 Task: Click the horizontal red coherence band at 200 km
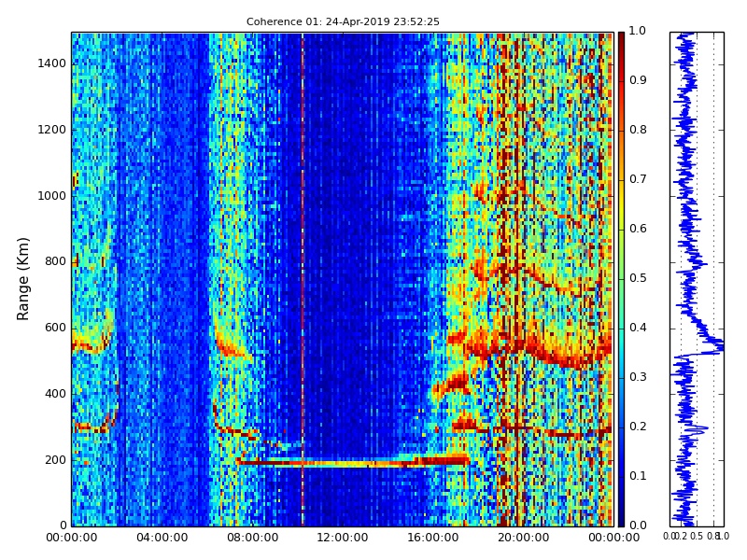tap(353, 461)
